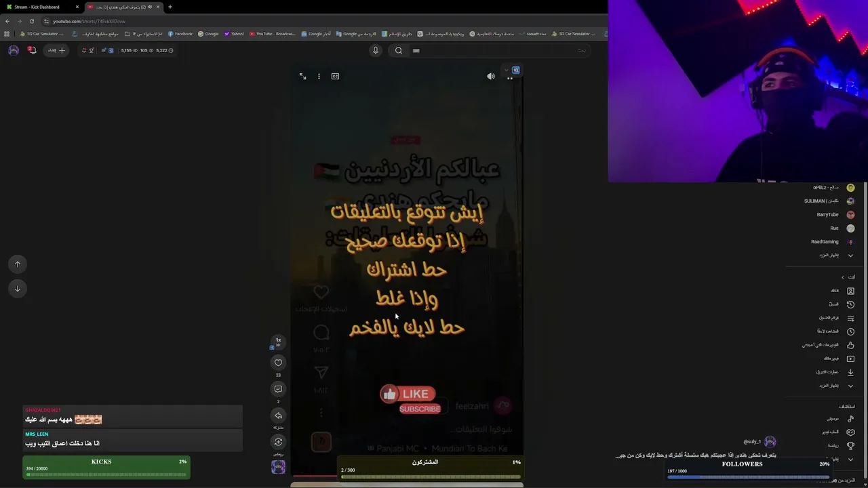868x488 pixels.
Task: Open the SULIMAN subscription channel
Action: tap(829, 201)
